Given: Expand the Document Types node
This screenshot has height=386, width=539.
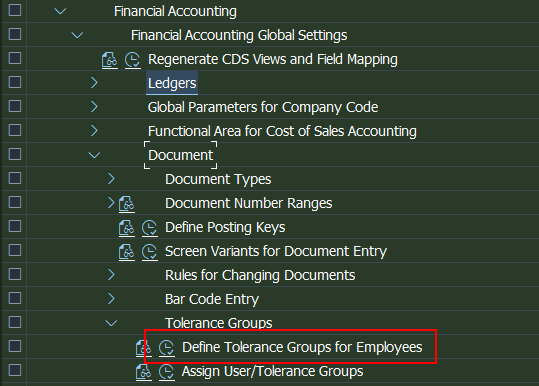Looking at the screenshot, I should pyautogui.click(x=111, y=178).
